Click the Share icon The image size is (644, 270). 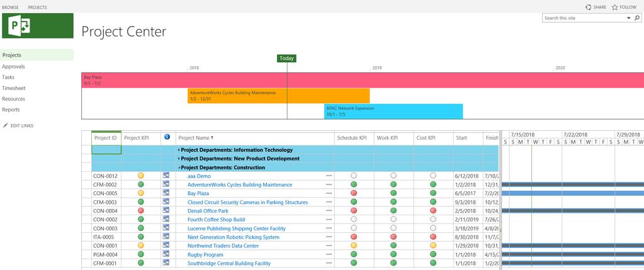click(x=588, y=7)
